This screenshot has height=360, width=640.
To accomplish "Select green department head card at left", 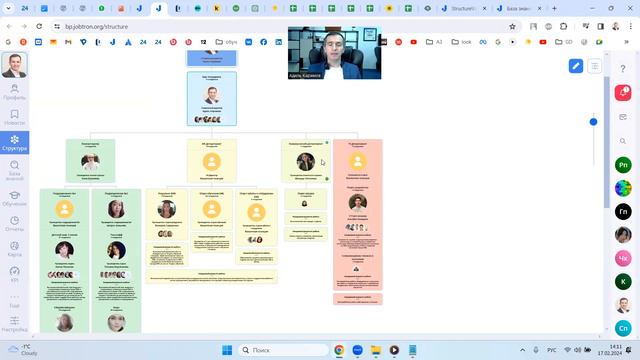I will pos(90,161).
